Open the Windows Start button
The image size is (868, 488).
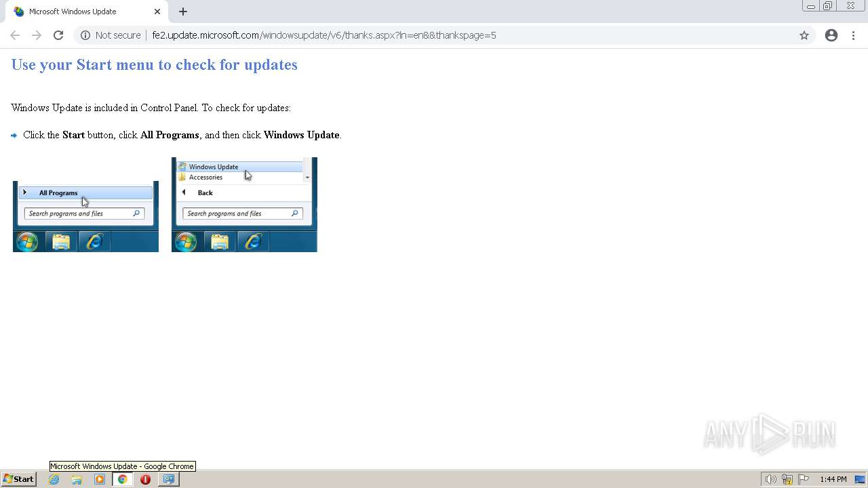[x=18, y=479]
